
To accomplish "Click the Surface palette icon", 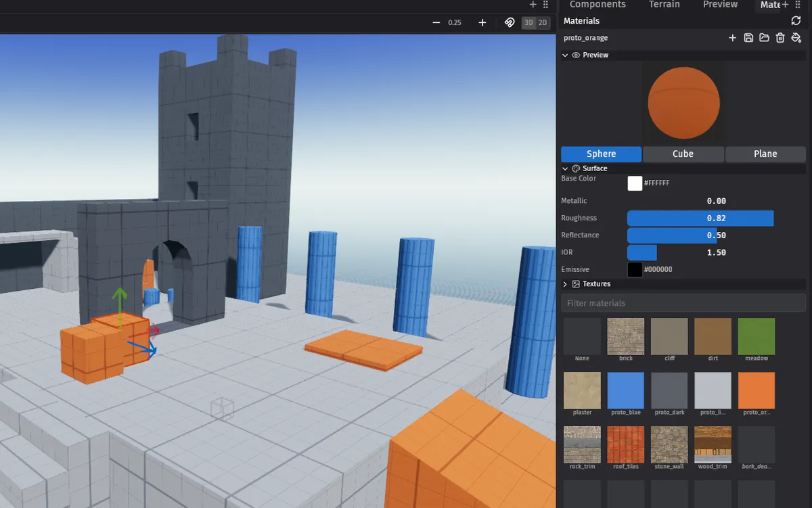I will (576, 168).
